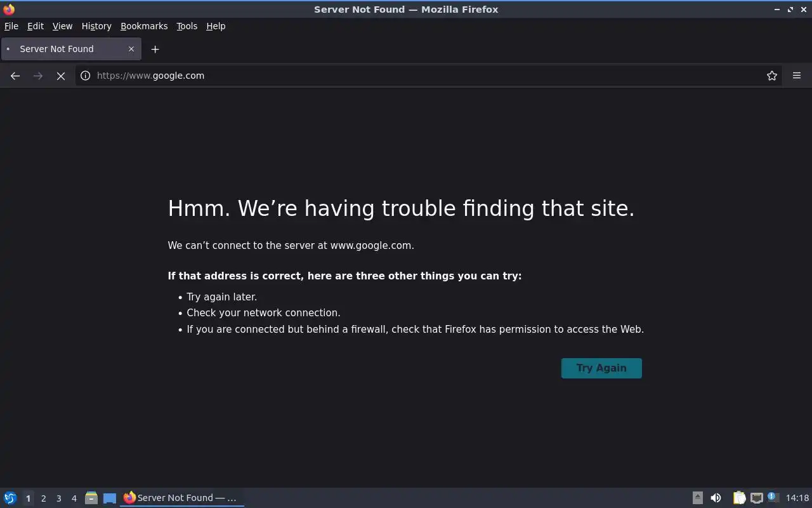This screenshot has width=812, height=508.
Task: Open the Bookmarks menu
Action: point(144,26)
